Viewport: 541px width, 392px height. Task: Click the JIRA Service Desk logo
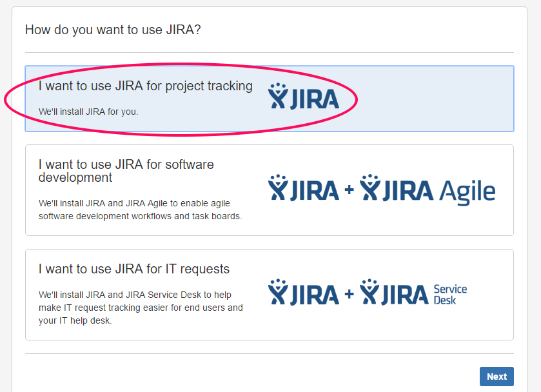pyautogui.click(x=413, y=292)
